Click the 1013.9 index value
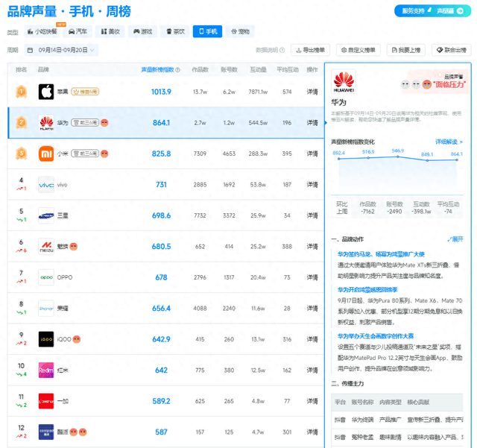Image resolution: width=477 pixels, height=448 pixels. 161,92
